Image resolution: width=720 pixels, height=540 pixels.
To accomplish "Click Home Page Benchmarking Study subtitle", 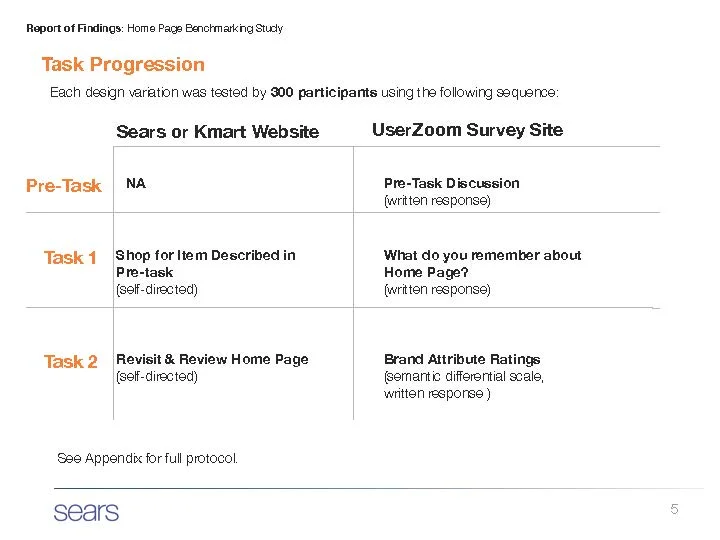I will (x=205, y=28).
